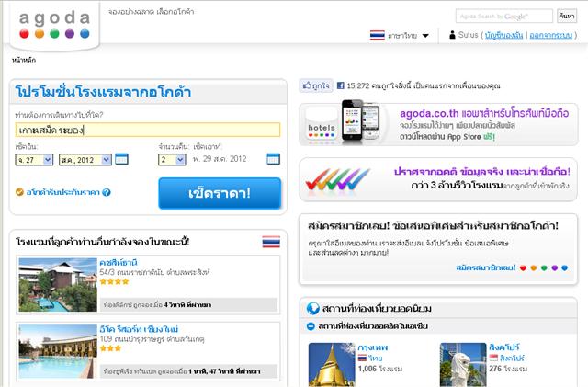Open the Bangkok destination link
The width and height of the screenshot is (588, 387).
[x=373, y=347]
